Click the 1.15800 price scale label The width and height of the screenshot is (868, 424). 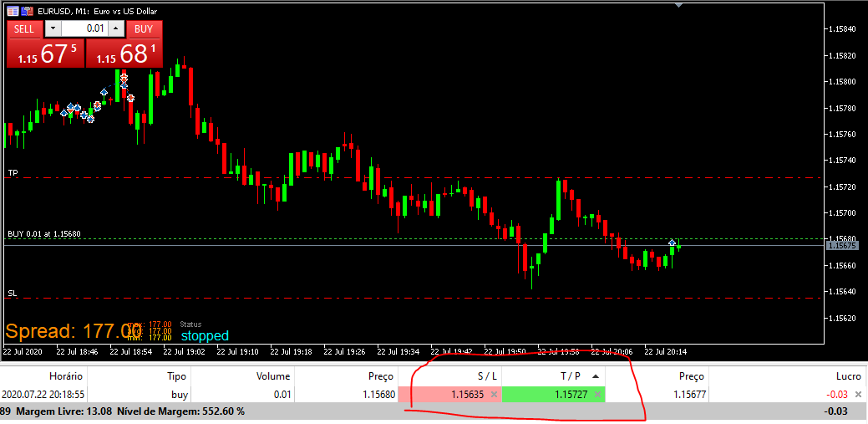coord(844,81)
